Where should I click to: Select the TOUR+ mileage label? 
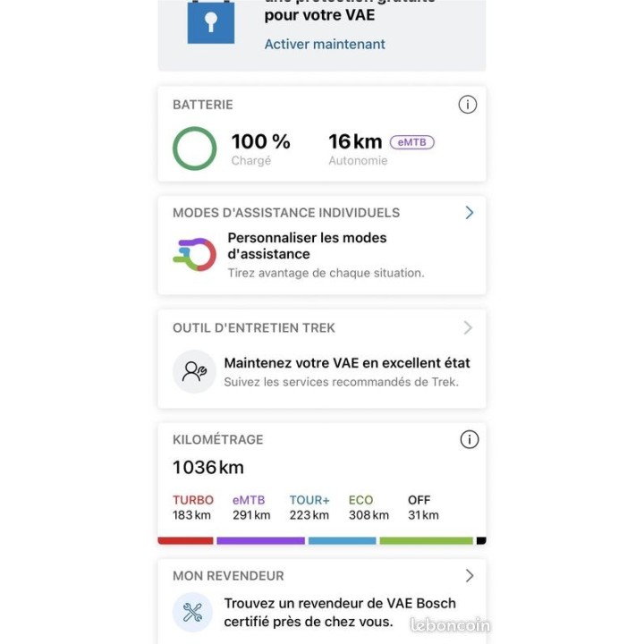pos(309,500)
